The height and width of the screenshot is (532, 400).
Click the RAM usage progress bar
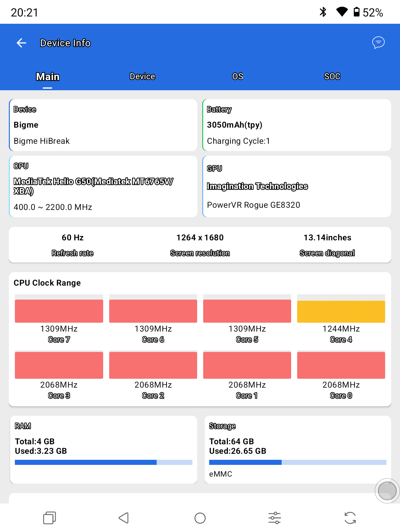point(103,462)
